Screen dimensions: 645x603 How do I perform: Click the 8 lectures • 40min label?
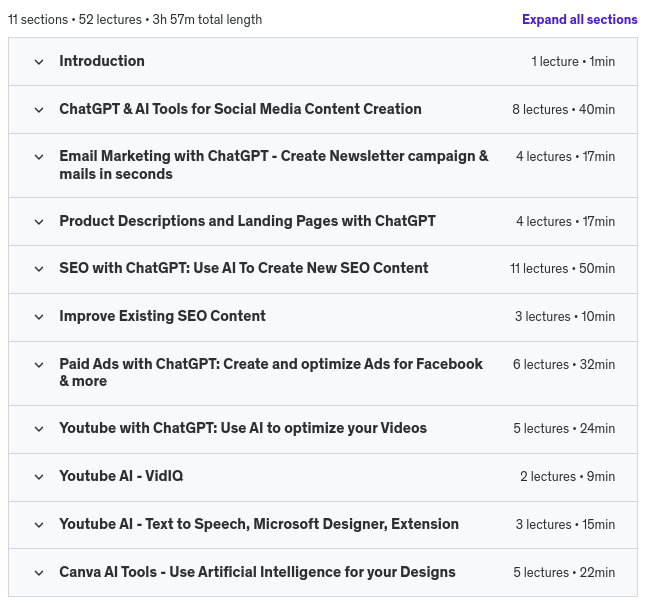coord(563,109)
